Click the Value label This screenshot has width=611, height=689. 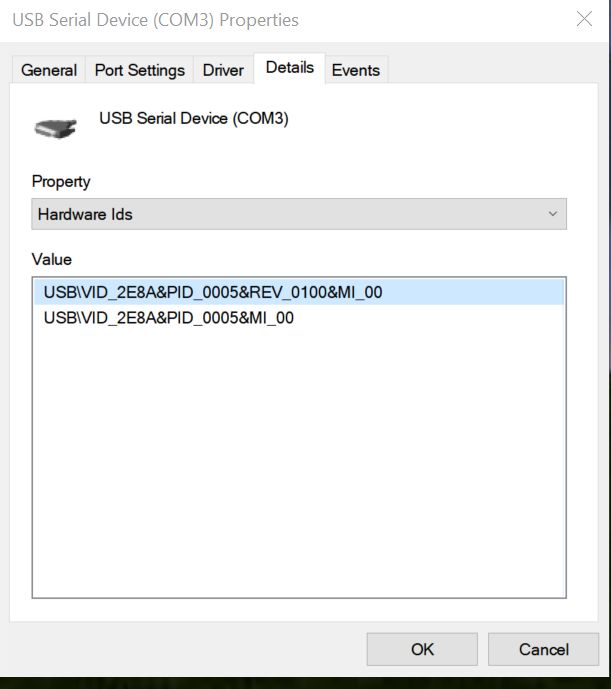tap(51, 259)
